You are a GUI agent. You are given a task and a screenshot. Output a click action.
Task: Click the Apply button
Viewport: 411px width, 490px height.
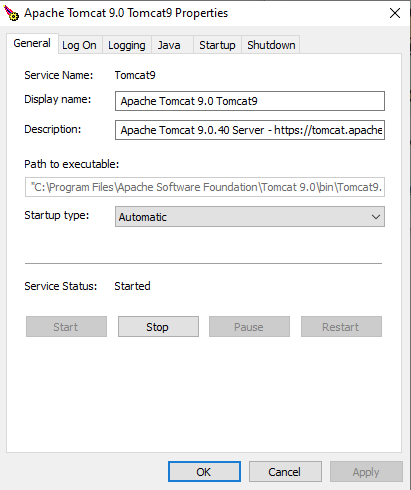[366, 472]
